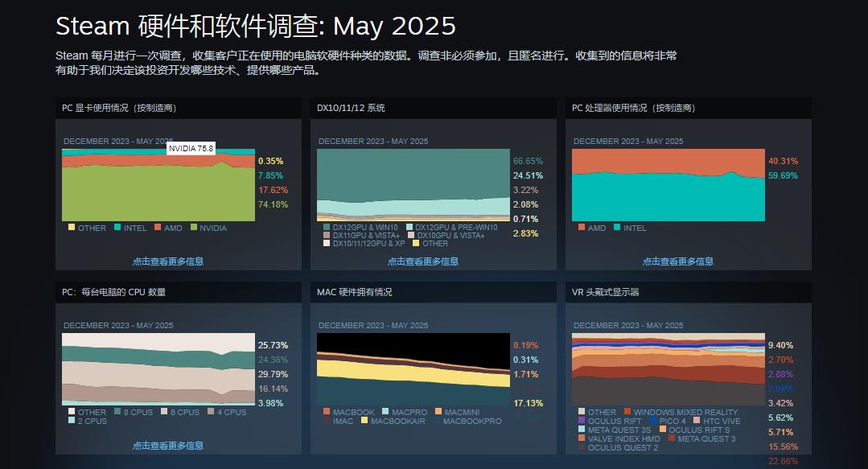Select the MAC 硬件拥有情况 panel title

[x=354, y=292]
